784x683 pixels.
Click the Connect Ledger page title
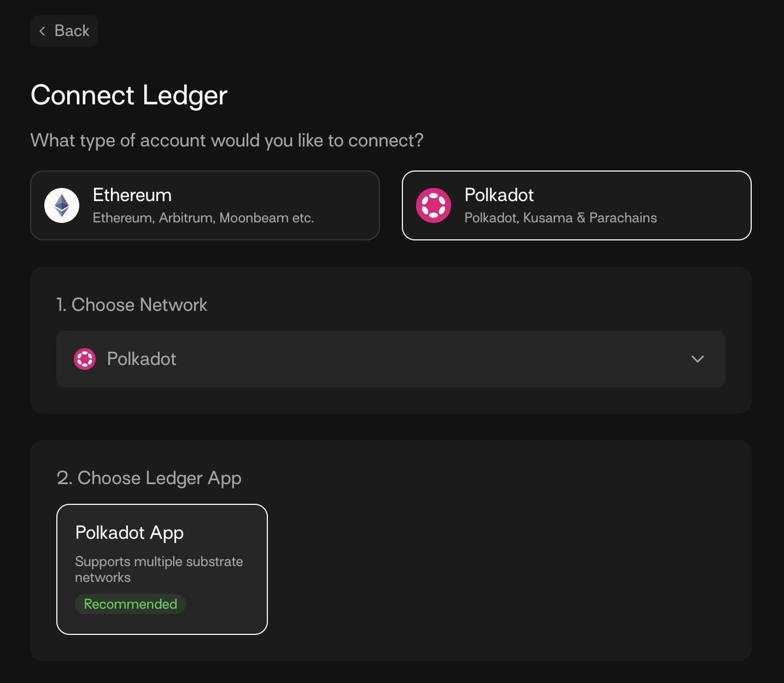(129, 96)
